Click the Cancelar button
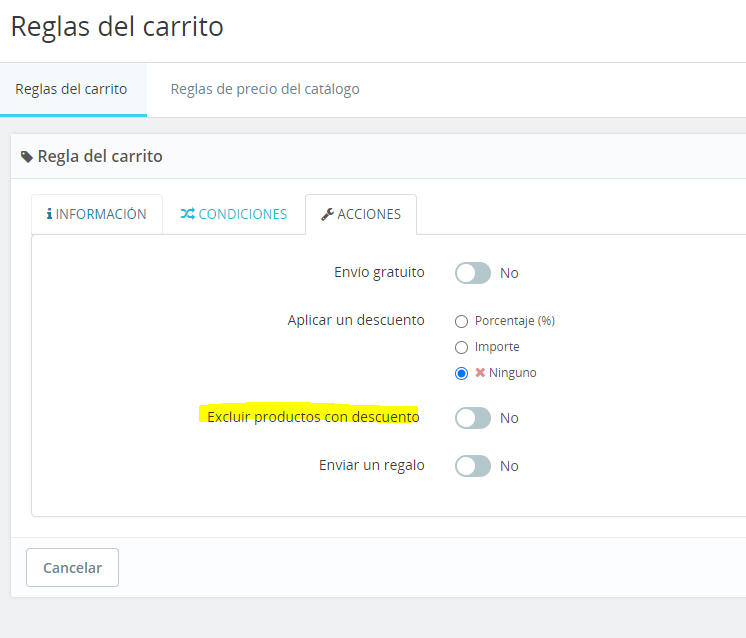 (72, 568)
